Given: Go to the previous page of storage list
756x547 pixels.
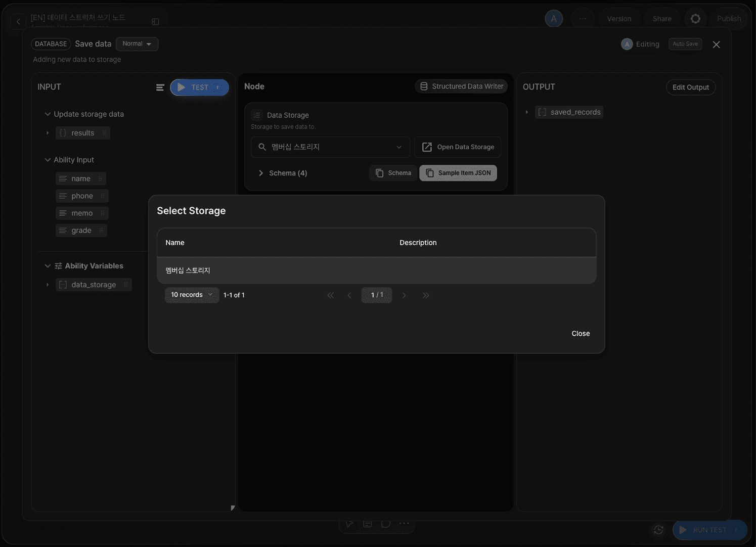Looking at the screenshot, I should pyautogui.click(x=349, y=295).
